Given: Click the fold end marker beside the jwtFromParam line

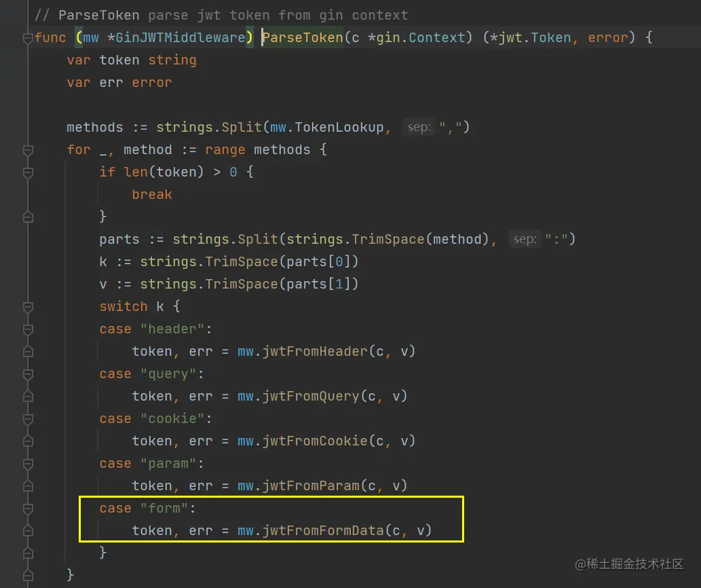Looking at the screenshot, I should pos(28,486).
